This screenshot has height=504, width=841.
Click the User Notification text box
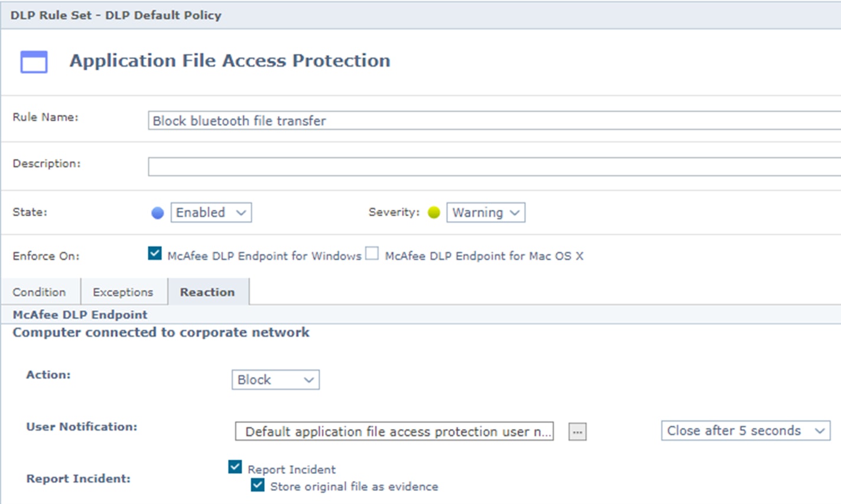tap(394, 432)
